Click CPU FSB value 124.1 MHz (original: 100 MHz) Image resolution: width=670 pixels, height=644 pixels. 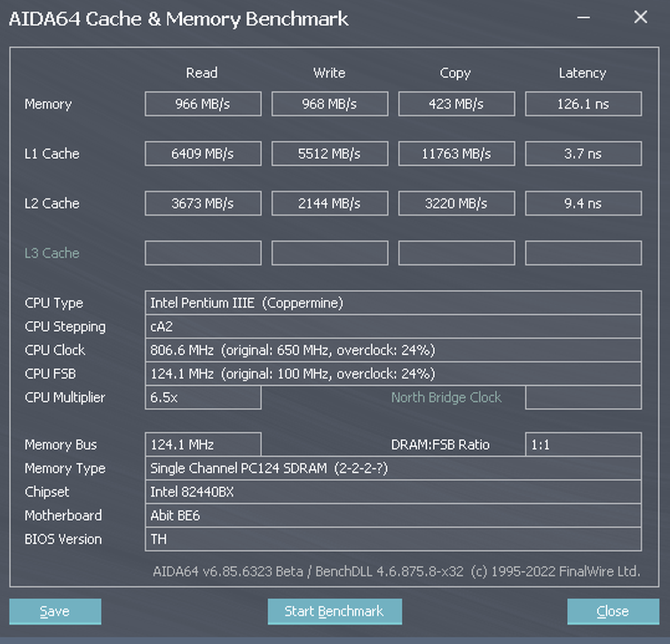tap(393, 374)
